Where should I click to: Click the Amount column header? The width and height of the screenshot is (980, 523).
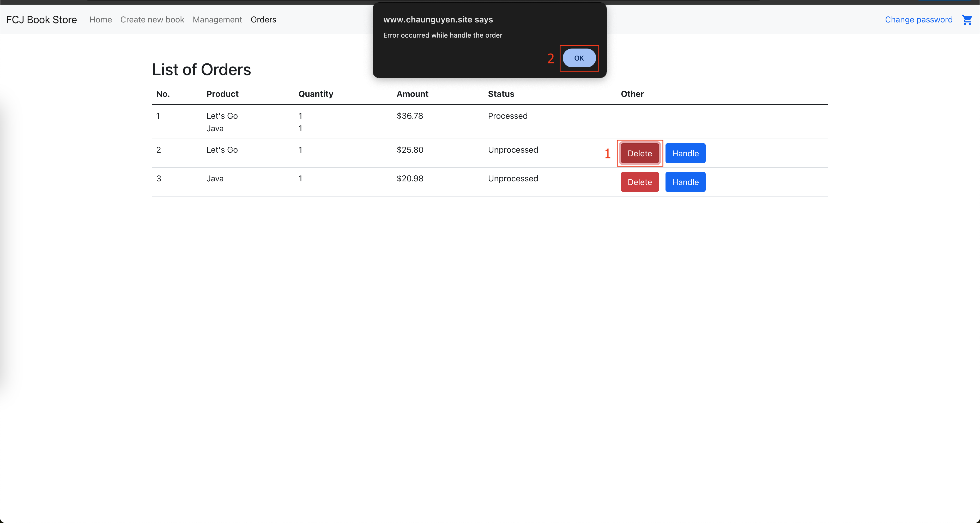click(412, 94)
